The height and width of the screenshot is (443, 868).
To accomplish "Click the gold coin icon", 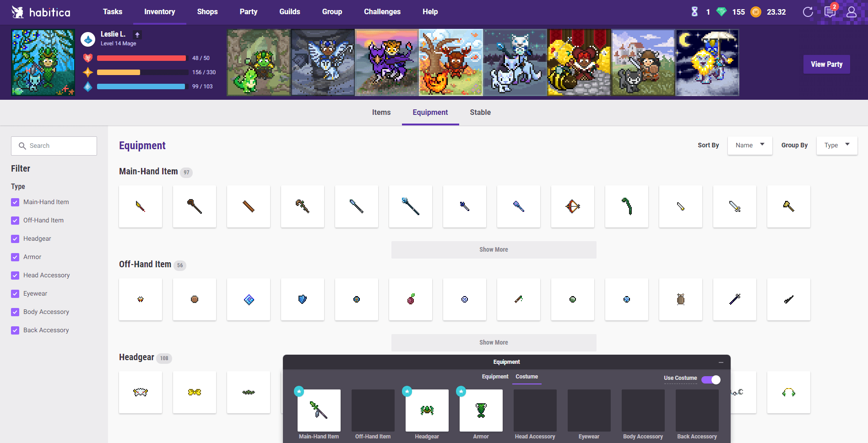I will pos(756,12).
